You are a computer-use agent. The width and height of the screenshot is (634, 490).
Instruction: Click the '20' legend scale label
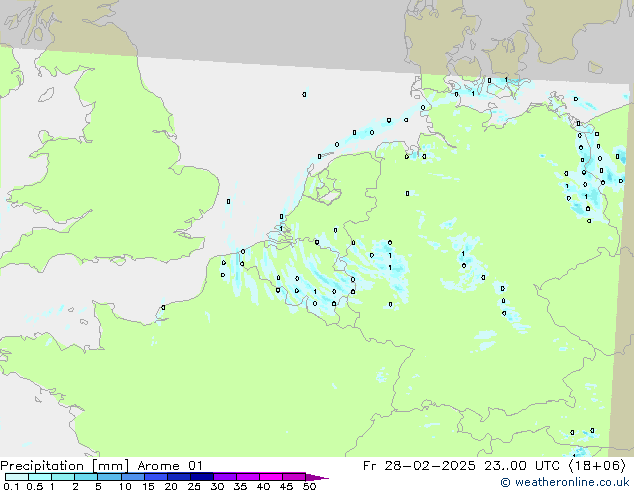click(171, 486)
